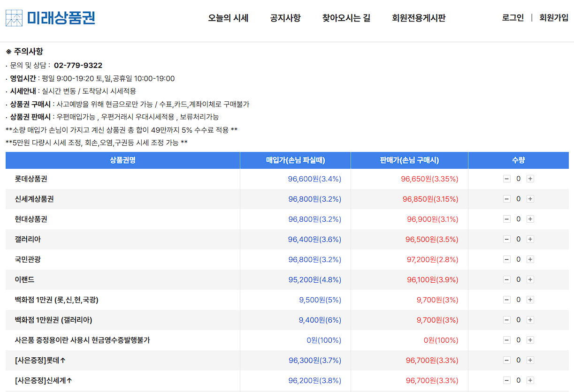Image resolution: width=574 pixels, height=392 pixels.
Task: Decrease quantity for 사은품 증정용이란 row
Action: click(506, 340)
